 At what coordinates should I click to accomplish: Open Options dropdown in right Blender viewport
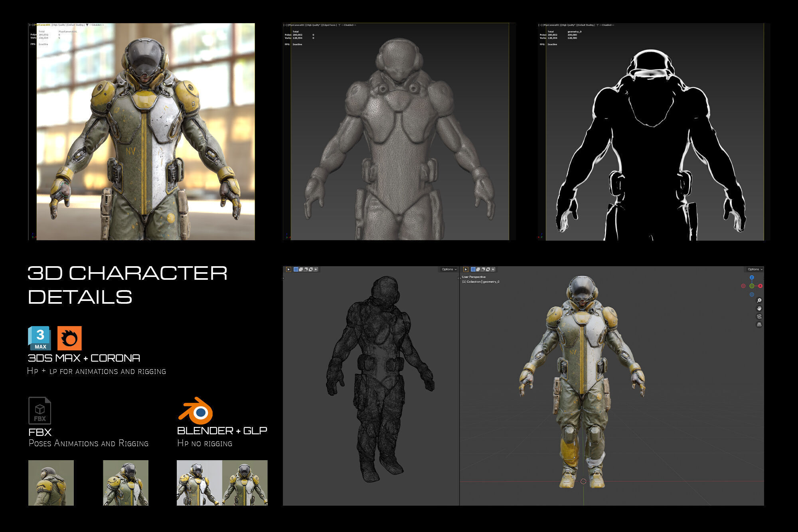(755, 269)
